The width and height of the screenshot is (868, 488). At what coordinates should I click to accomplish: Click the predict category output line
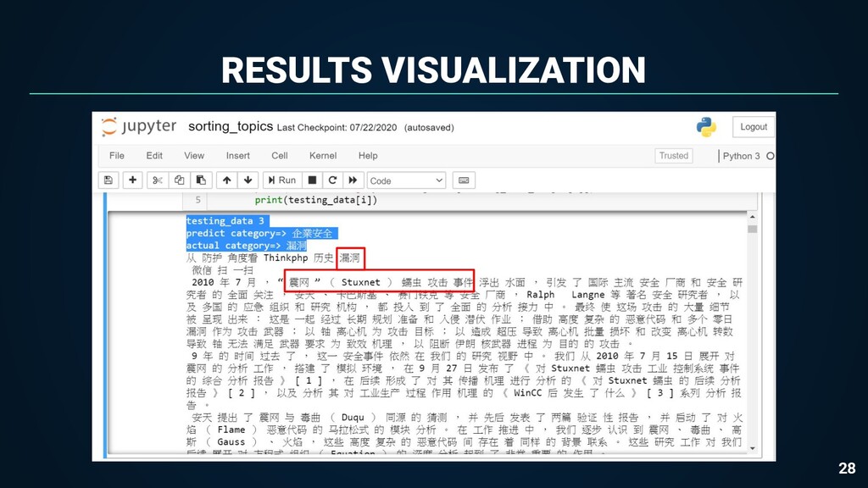259,233
